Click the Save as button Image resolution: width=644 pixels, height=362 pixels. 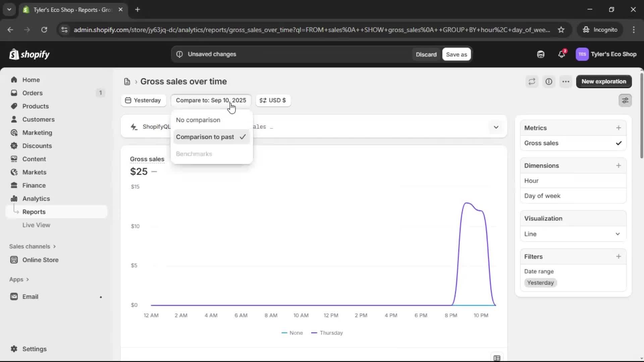point(457,54)
